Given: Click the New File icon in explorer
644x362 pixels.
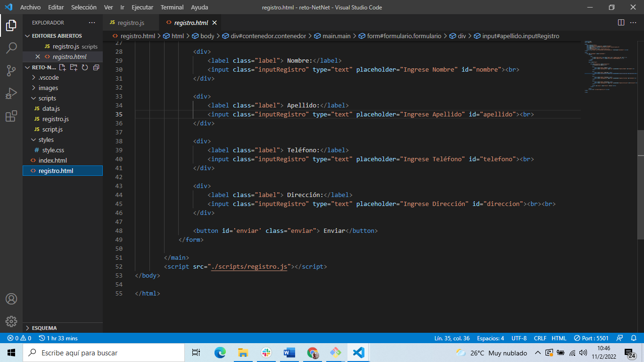Looking at the screenshot, I should click(62, 67).
